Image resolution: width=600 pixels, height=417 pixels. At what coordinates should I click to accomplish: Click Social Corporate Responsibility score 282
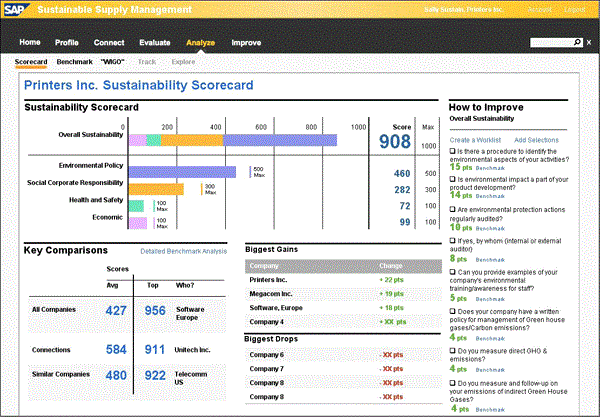pyautogui.click(x=402, y=190)
